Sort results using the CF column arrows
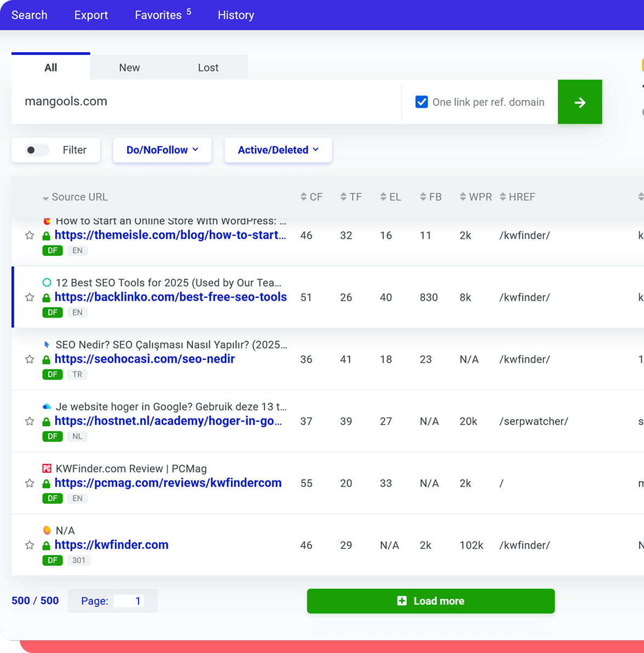Screen dimensions: 644x653 302,197
